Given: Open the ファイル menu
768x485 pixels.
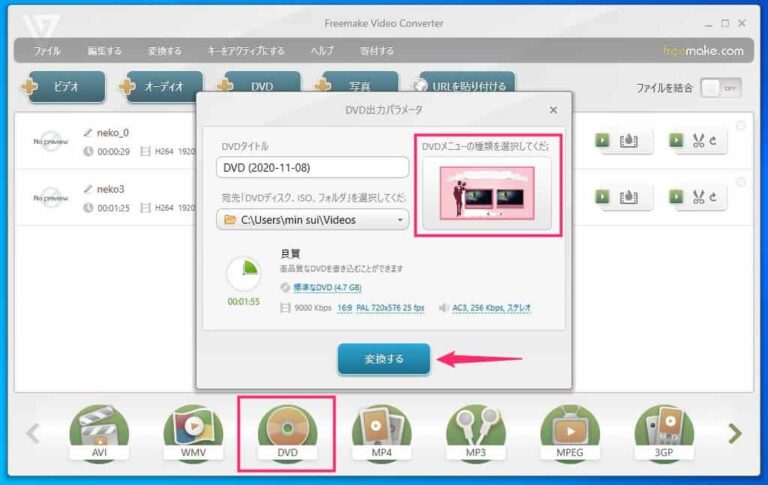Looking at the screenshot, I should (x=47, y=51).
